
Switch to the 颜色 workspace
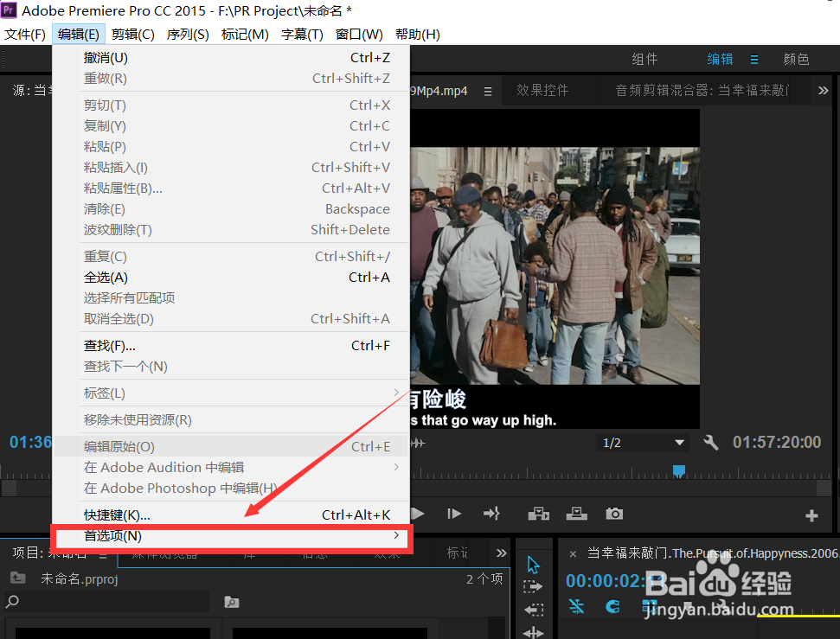click(x=796, y=60)
